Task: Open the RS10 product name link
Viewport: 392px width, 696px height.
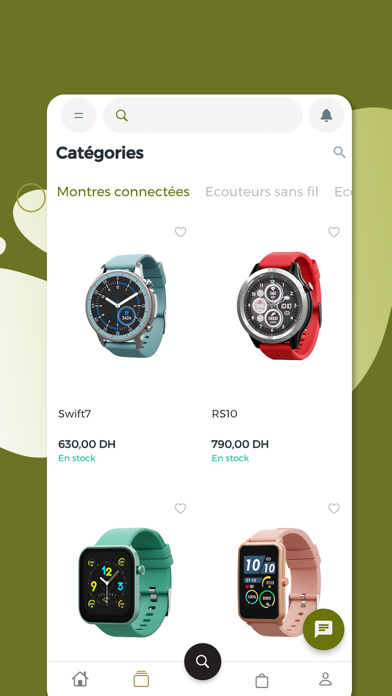Action: [225, 414]
